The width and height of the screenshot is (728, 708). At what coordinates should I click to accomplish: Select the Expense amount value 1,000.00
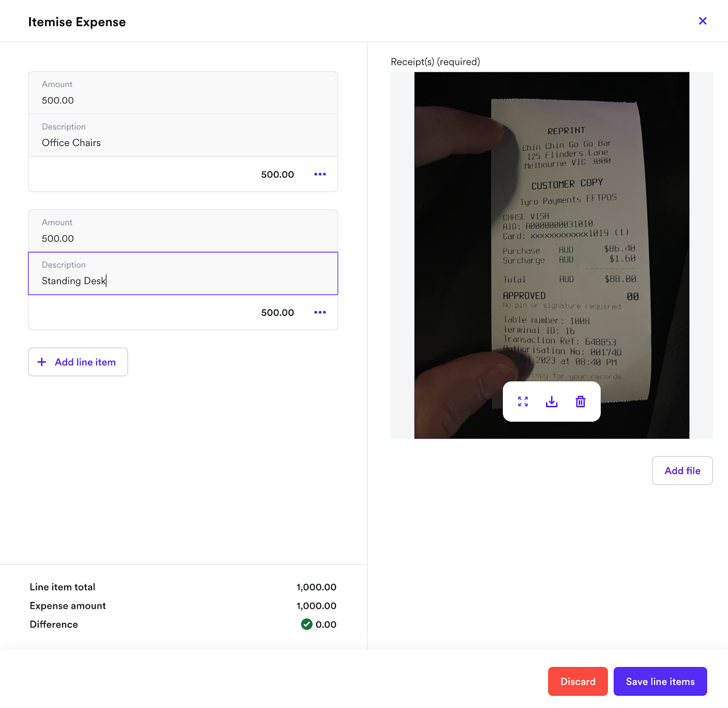click(316, 606)
